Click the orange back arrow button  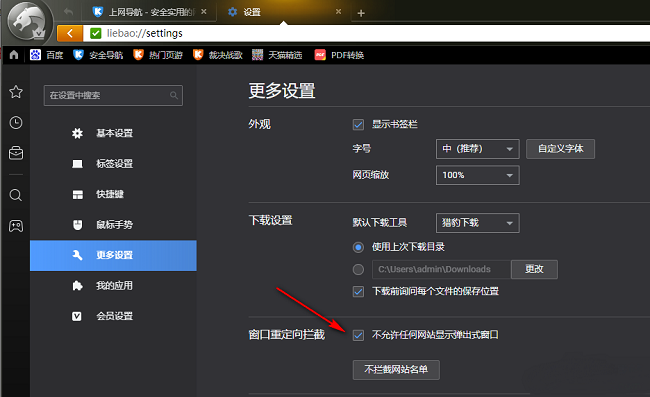(70, 33)
